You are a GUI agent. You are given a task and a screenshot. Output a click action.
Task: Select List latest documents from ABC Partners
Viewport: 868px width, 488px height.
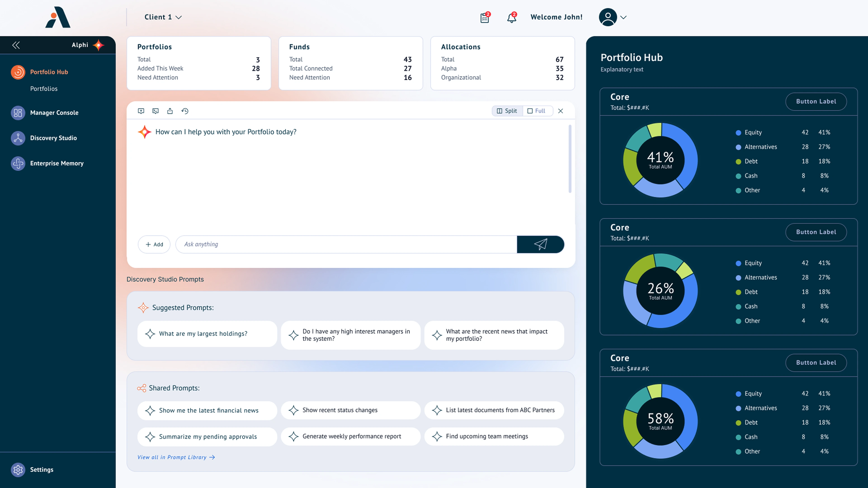pos(494,410)
